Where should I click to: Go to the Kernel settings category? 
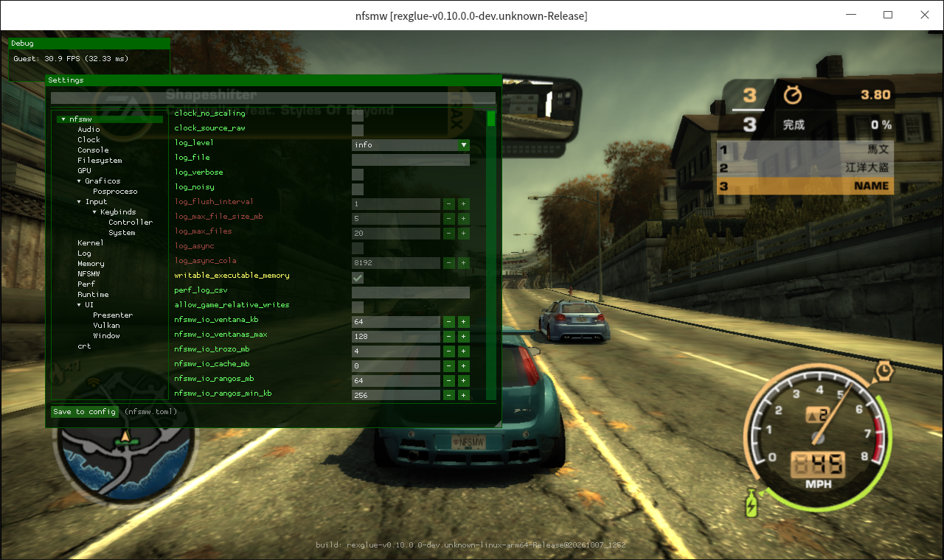91,243
